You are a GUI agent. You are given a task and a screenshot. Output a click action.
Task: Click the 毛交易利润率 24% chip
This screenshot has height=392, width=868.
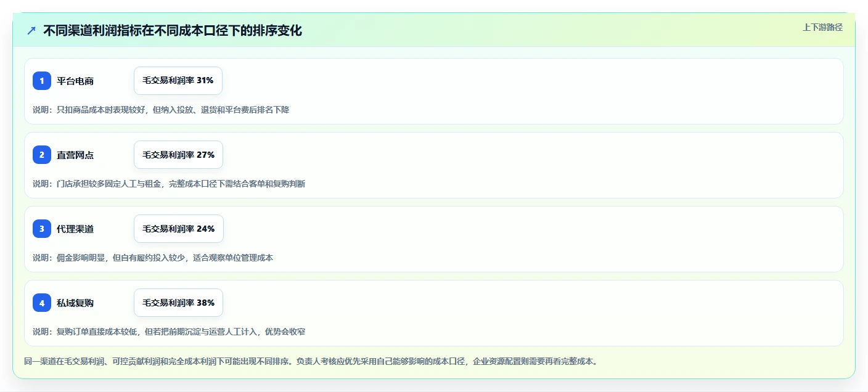[179, 229]
